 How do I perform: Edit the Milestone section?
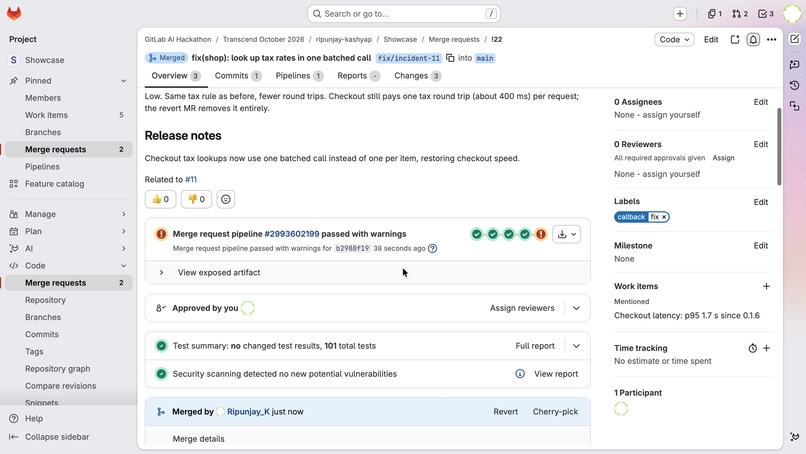point(761,246)
